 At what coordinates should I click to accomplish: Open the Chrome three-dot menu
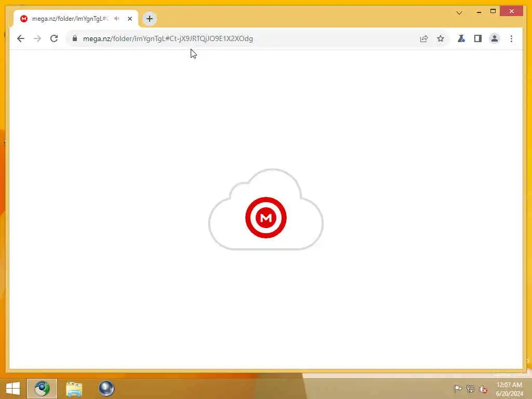pyautogui.click(x=511, y=38)
